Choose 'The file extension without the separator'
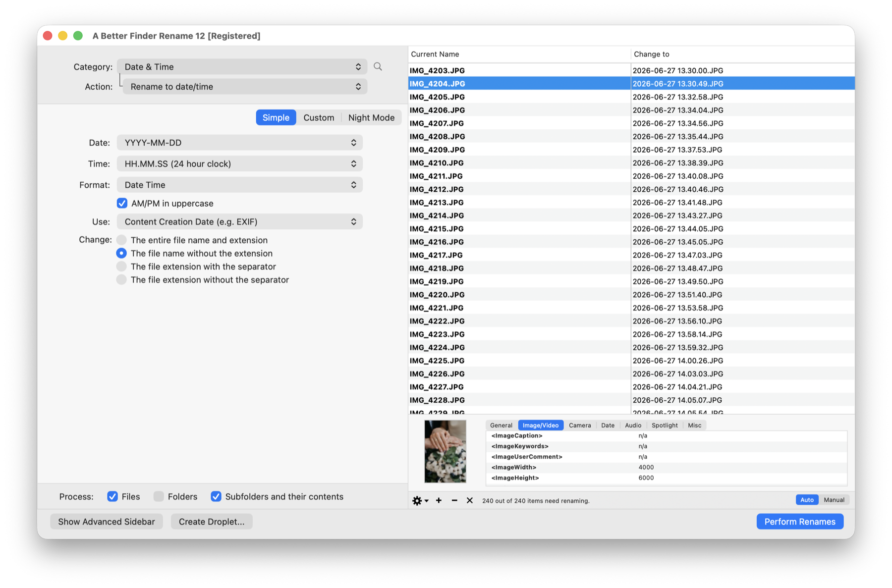The height and width of the screenshot is (588, 892). 121,280
